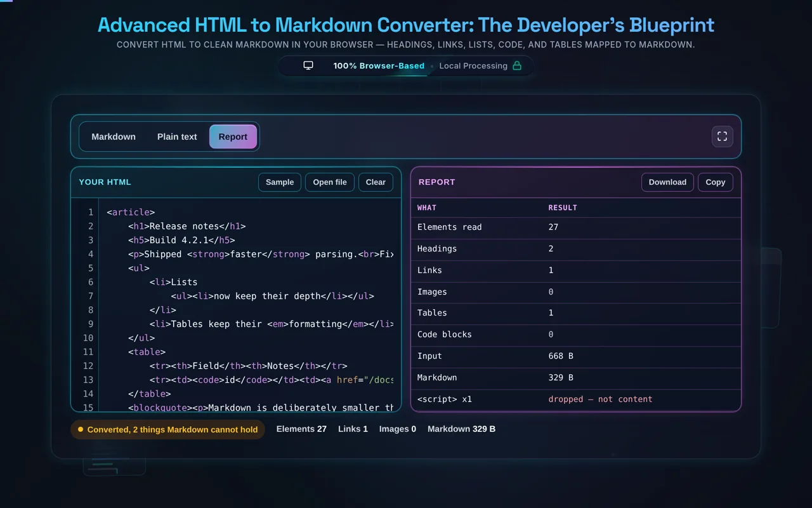Click the '<h1>Release notes</h1>' code line
Screen dimensions: 812x508
click(x=187, y=226)
